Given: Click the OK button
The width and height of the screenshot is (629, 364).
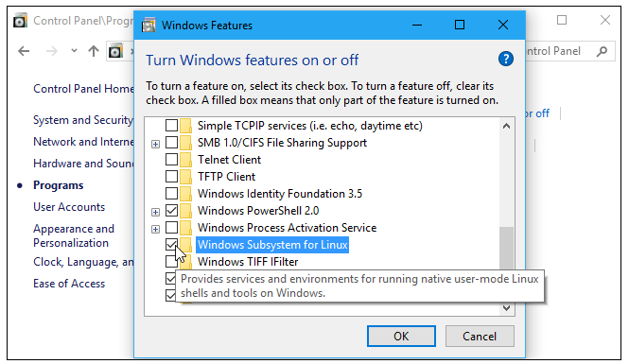Looking at the screenshot, I should point(401,336).
